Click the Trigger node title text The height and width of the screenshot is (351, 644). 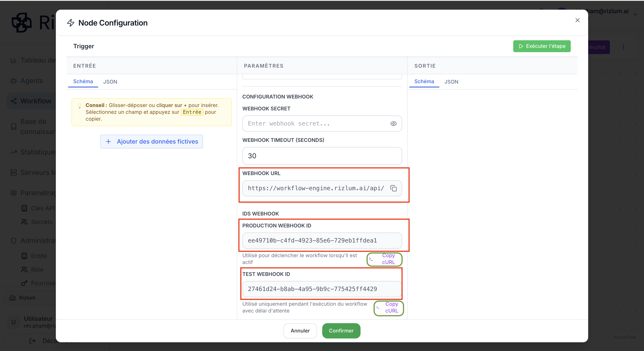83,46
